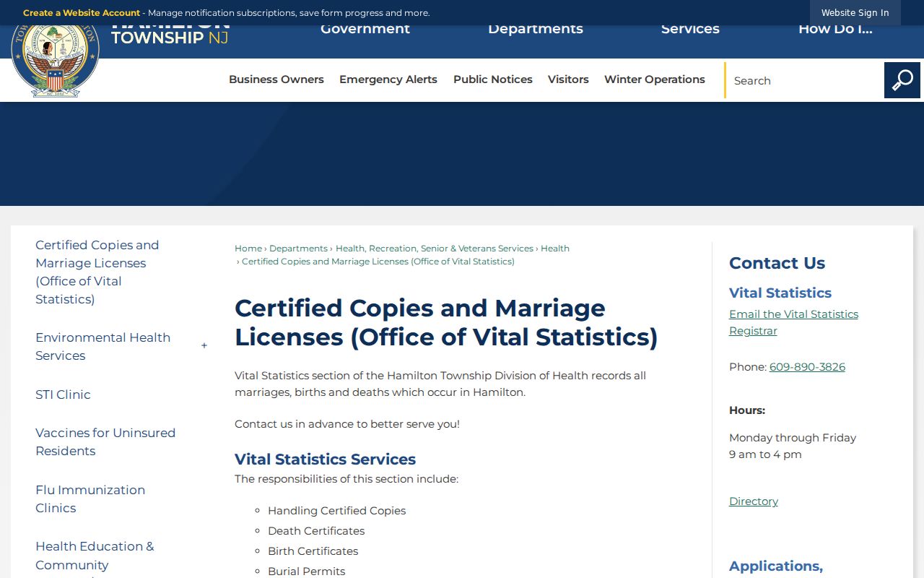Focus the Search input field

(805, 80)
